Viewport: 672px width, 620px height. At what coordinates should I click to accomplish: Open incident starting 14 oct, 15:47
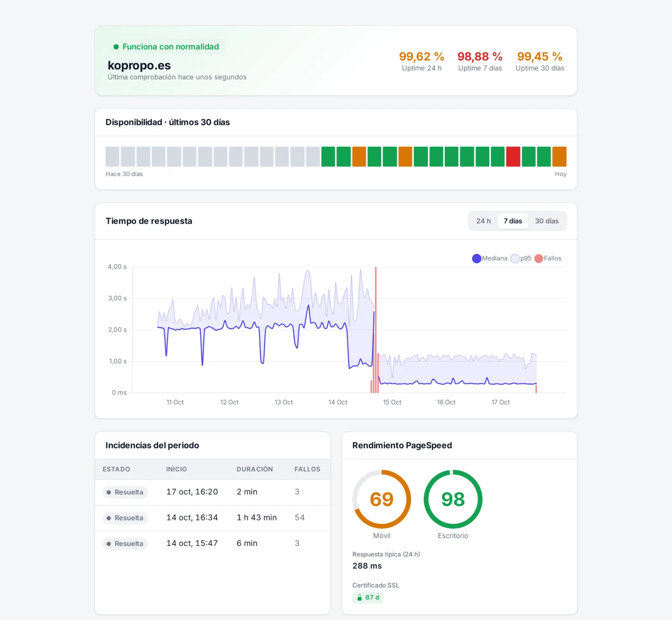click(x=213, y=543)
